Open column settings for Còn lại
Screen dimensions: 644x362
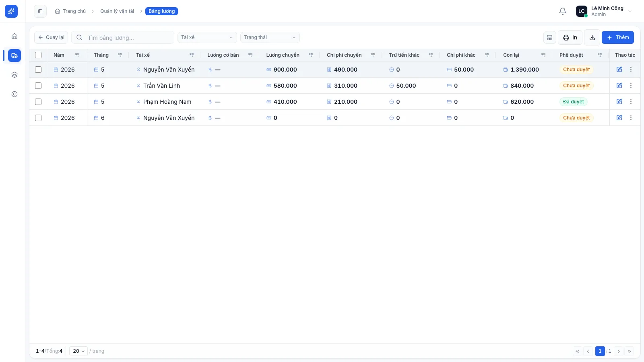543,55
